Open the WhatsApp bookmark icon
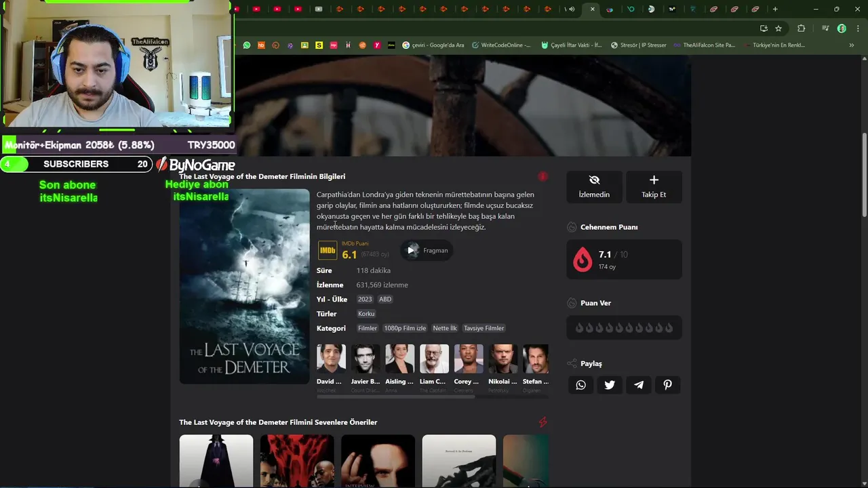 [x=247, y=45]
